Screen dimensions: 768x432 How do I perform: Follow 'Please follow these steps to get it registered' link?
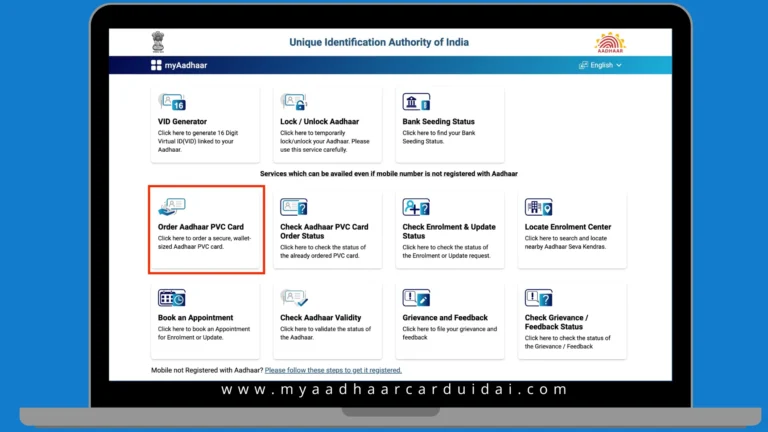pos(333,370)
